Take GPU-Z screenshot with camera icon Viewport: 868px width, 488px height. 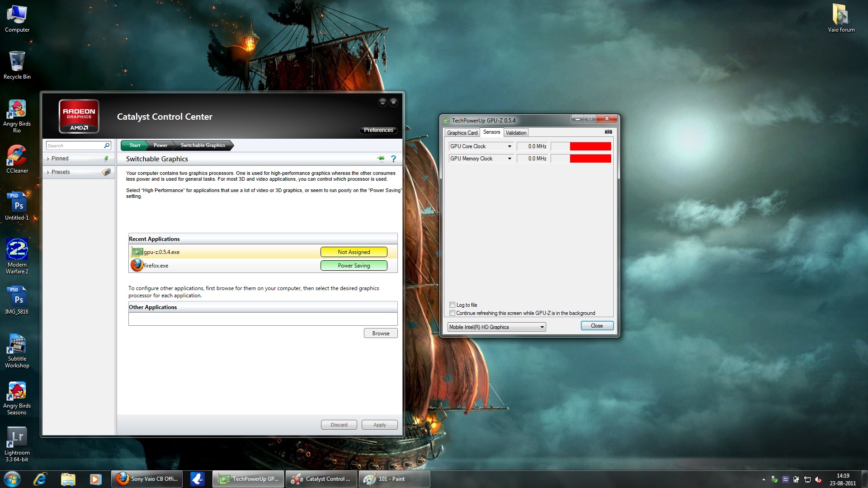point(609,132)
